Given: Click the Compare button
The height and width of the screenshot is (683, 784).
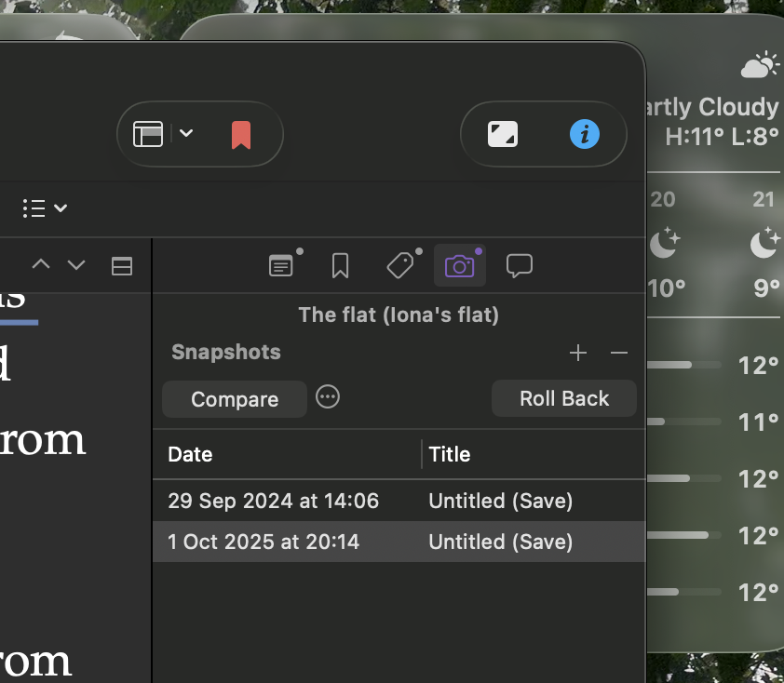Looking at the screenshot, I should (x=235, y=399).
